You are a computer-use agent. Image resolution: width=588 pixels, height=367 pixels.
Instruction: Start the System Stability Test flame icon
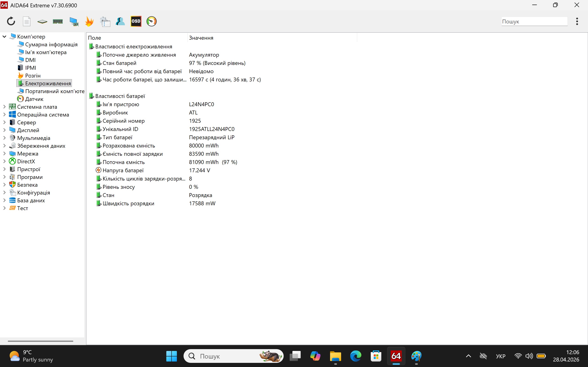(89, 21)
